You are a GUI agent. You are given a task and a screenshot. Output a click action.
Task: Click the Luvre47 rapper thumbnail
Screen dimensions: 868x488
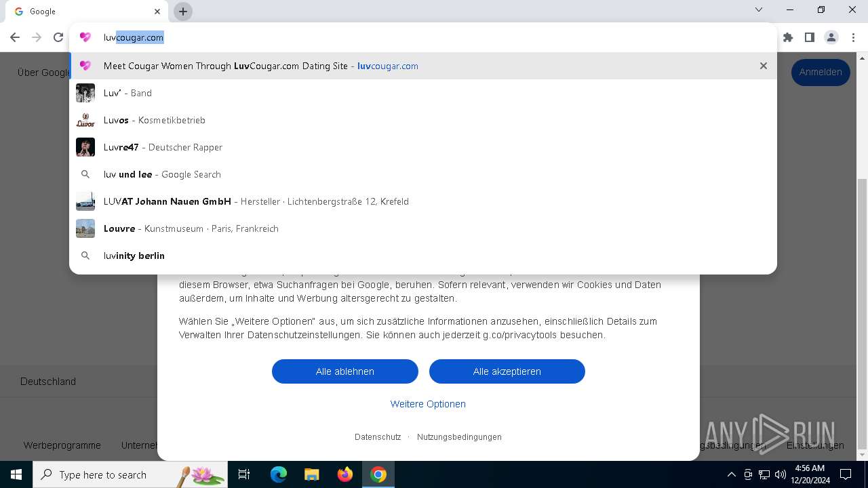tap(85, 147)
